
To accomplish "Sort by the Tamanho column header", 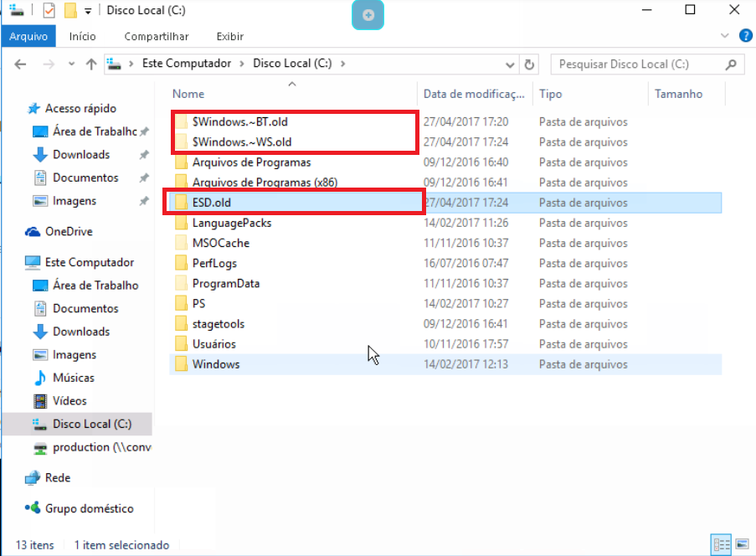I will click(x=678, y=94).
